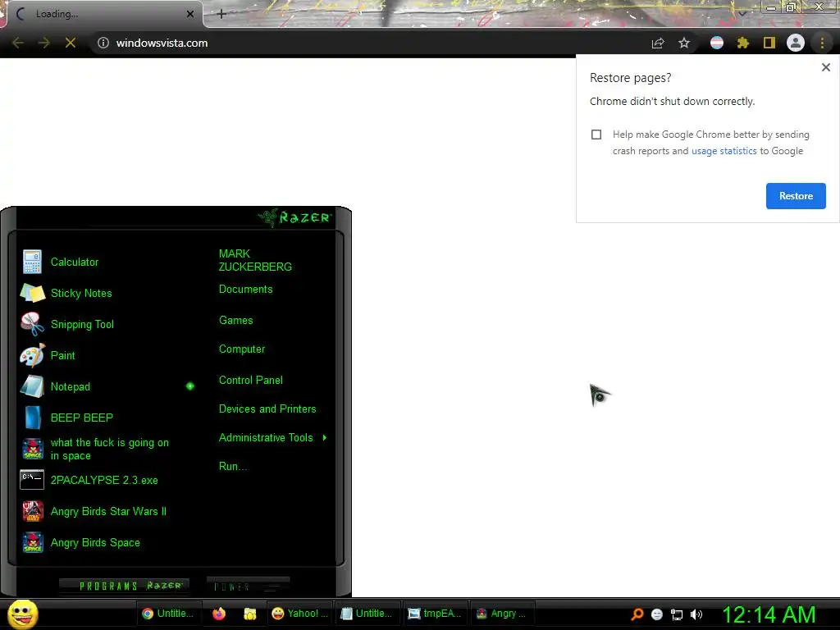Viewport: 840px width, 630px height.
Task: Share this page icon in Chrome
Action: [x=658, y=43]
